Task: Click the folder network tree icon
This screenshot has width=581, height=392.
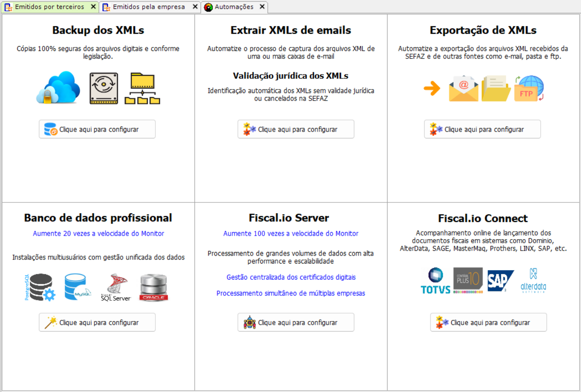Action: (x=142, y=89)
